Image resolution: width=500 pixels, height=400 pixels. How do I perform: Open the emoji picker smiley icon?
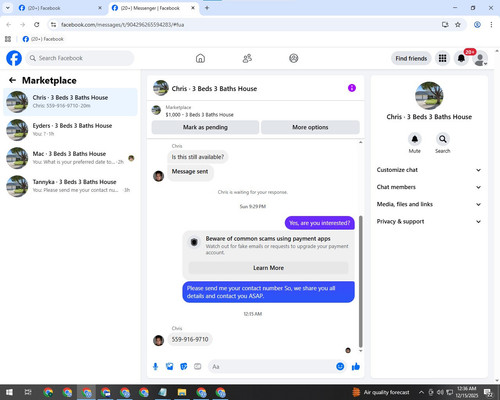pyautogui.click(x=340, y=366)
